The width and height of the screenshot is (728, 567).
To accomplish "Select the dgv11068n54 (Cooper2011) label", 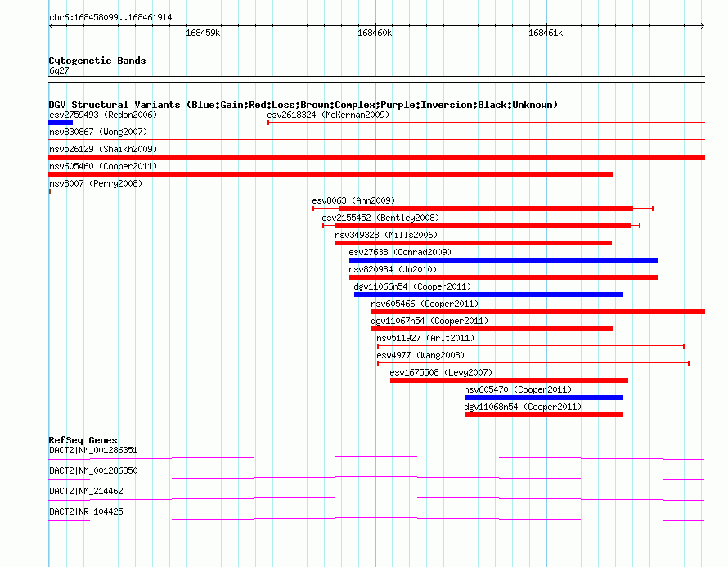I will pyautogui.click(x=523, y=407).
